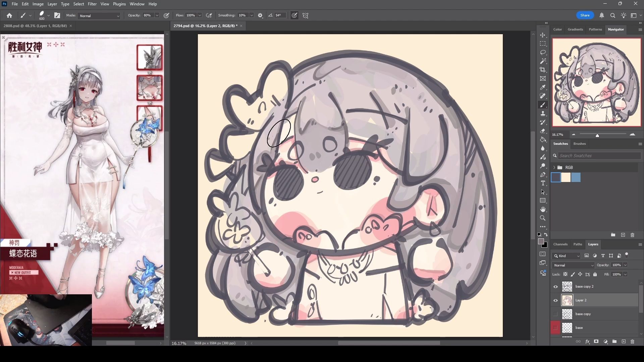Toggle lock all padlock icon
The height and width of the screenshot is (362, 644).
[x=595, y=274]
